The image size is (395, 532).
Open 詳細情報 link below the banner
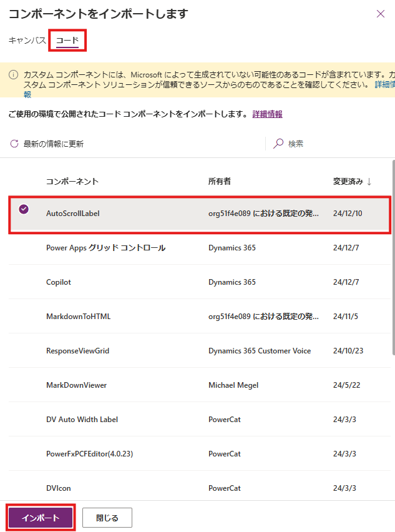point(267,114)
